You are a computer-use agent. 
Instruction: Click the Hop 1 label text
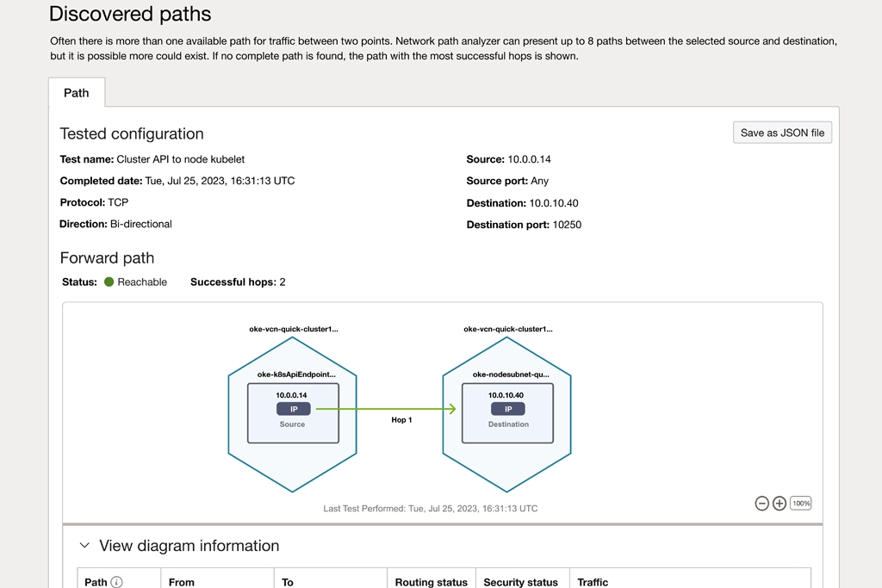401,420
